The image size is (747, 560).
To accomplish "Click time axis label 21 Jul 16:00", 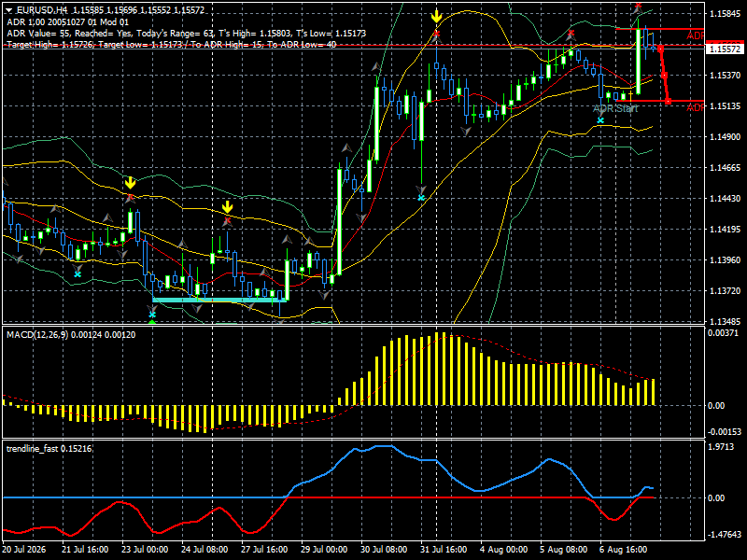I will click(85, 550).
